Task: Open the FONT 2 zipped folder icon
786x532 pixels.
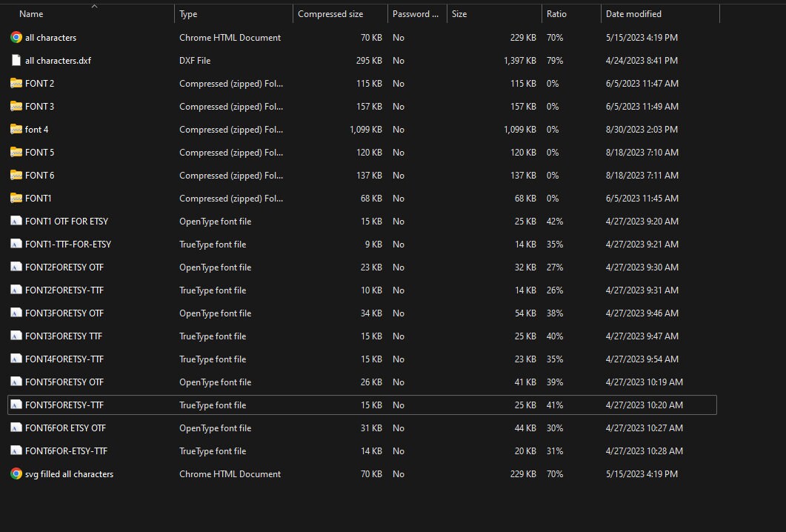Action: tap(16, 83)
